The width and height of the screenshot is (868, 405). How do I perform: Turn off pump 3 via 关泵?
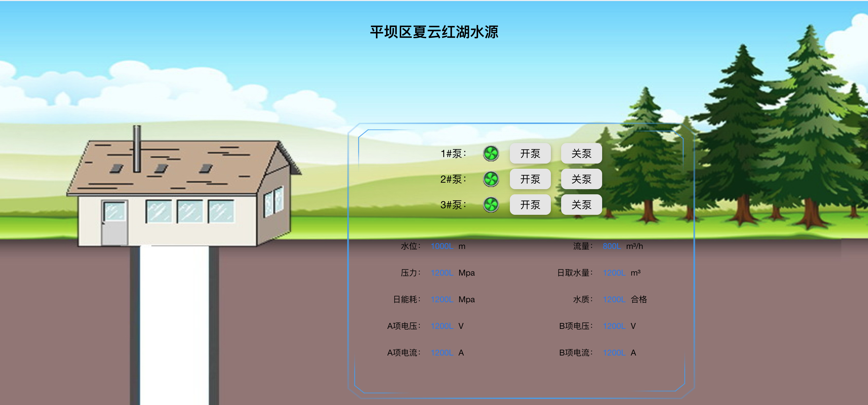pyautogui.click(x=581, y=205)
